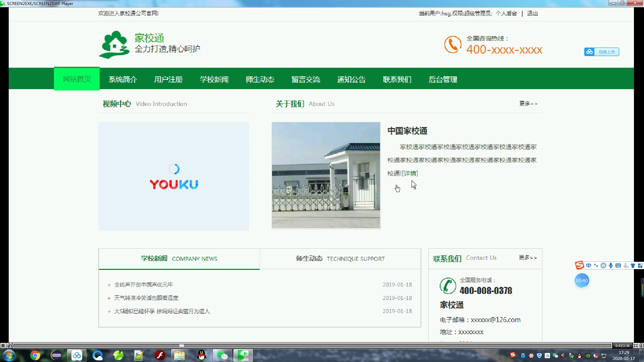Click the Screen2SWF player taskbar icon
Screen dimensions: 644x362
pyautogui.click(x=243, y=355)
